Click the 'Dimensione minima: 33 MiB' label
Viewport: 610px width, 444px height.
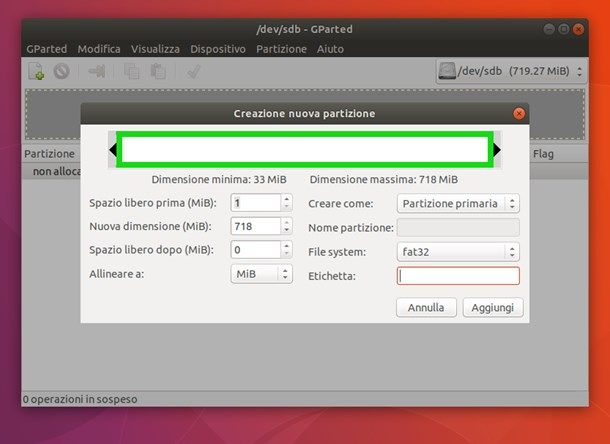pyautogui.click(x=219, y=179)
